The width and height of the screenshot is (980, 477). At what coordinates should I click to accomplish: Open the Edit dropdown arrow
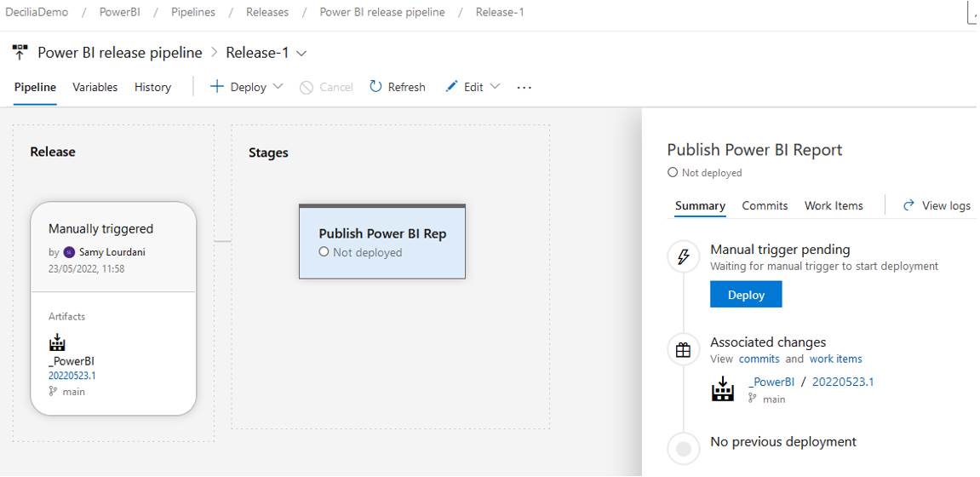click(x=495, y=86)
